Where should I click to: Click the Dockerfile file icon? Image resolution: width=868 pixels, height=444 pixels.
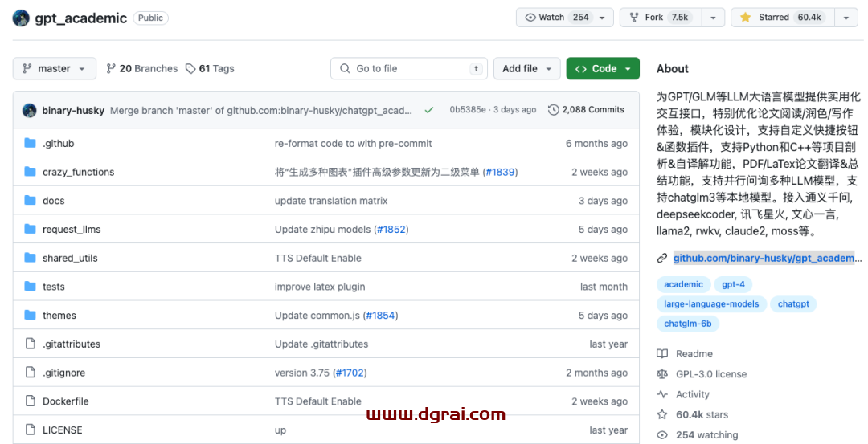(x=31, y=401)
